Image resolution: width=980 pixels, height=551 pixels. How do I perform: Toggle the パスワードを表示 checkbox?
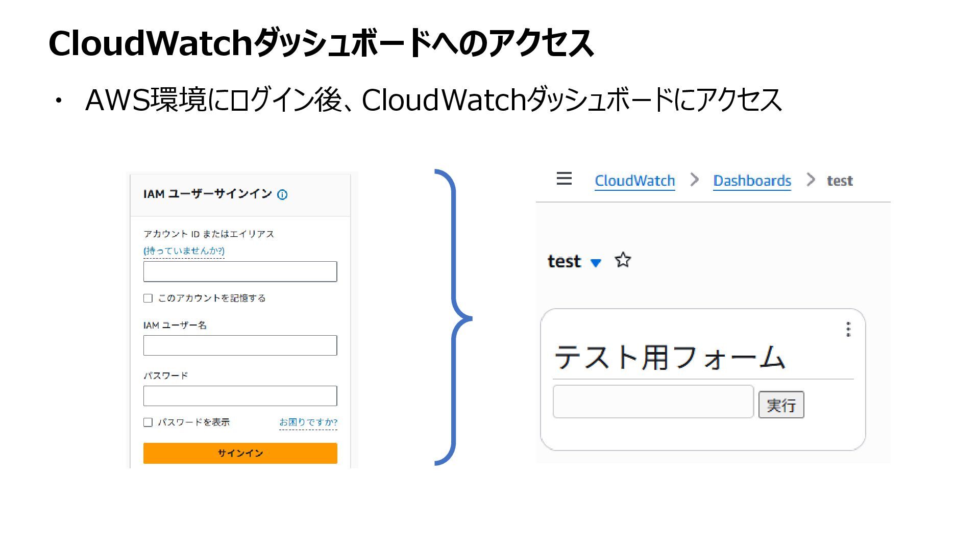(148, 422)
